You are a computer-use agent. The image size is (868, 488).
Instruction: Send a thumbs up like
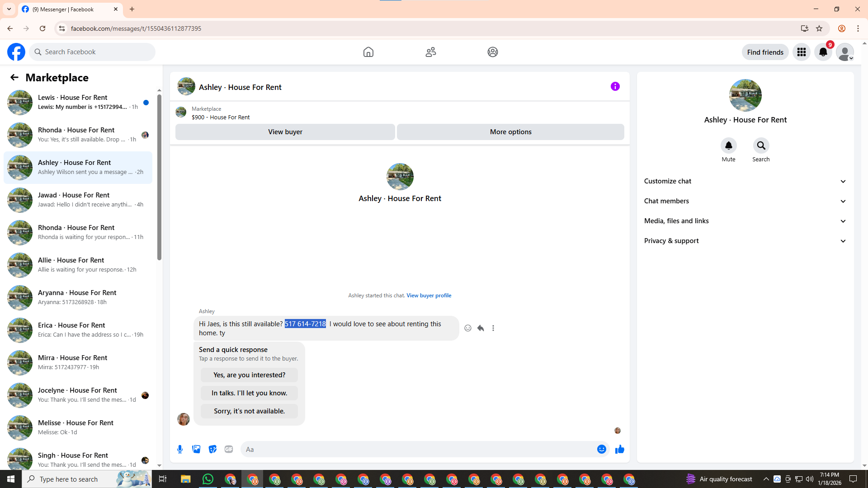point(619,449)
